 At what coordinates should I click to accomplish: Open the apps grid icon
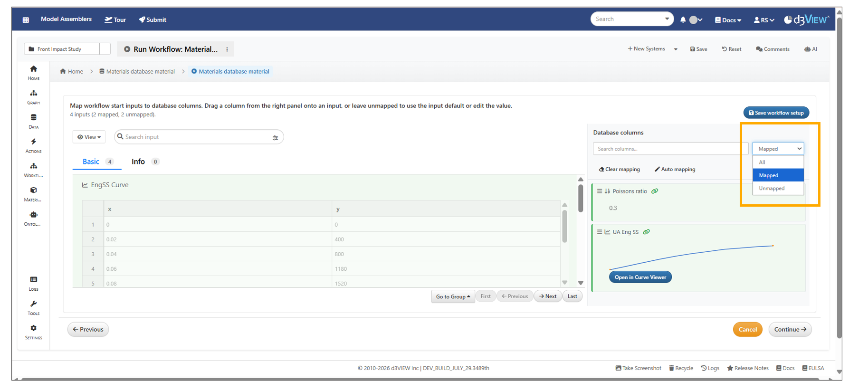click(x=26, y=20)
